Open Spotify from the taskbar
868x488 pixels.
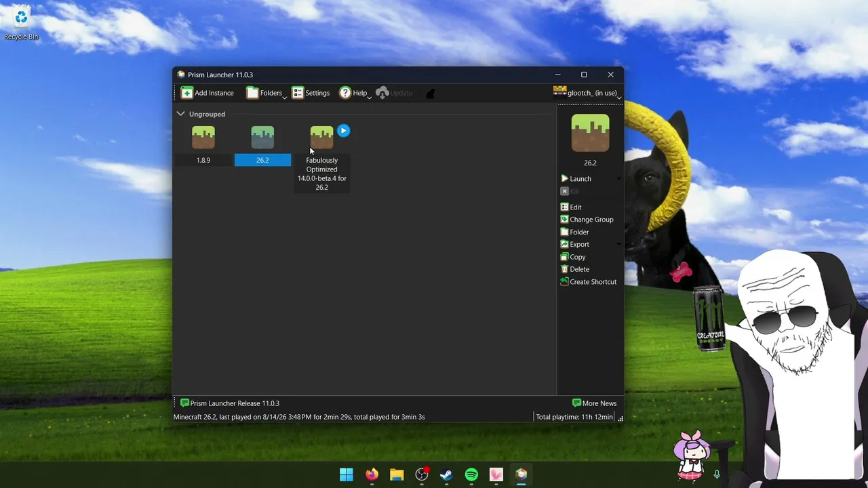tap(471, 474)
